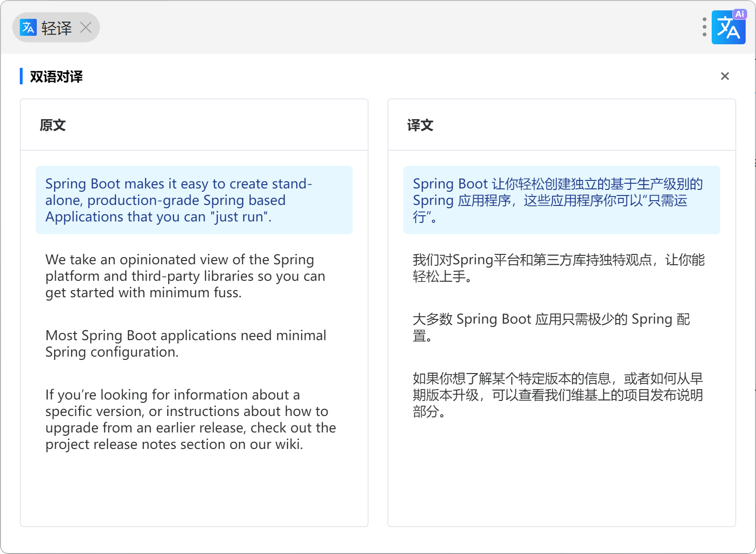
Task: Close the 轻译 tab with its X
Action: pyautogui.click(x=86, y=27)
